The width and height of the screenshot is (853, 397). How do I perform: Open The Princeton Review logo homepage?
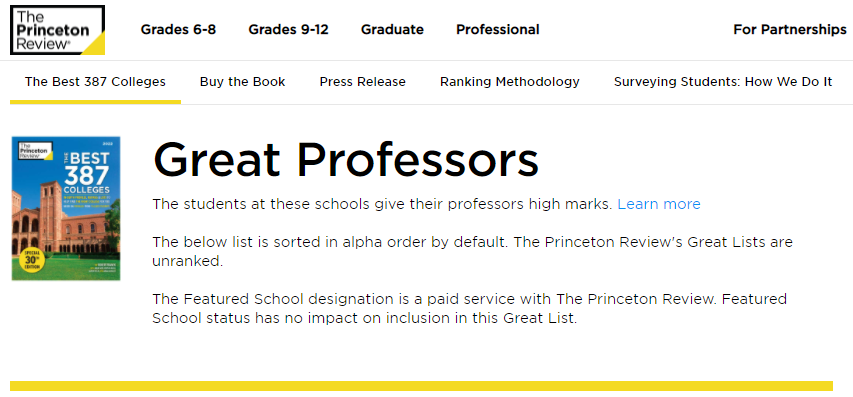pyautogui.click(x=57, y=30)
